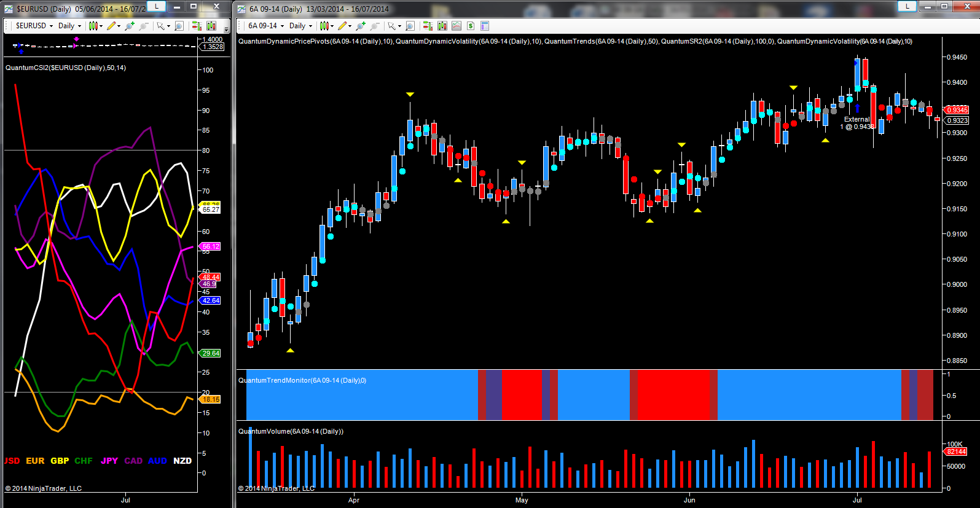Click the QuantumDynamicPricePivots indicator label
This screenshot has width=980, height=508.
316,41
